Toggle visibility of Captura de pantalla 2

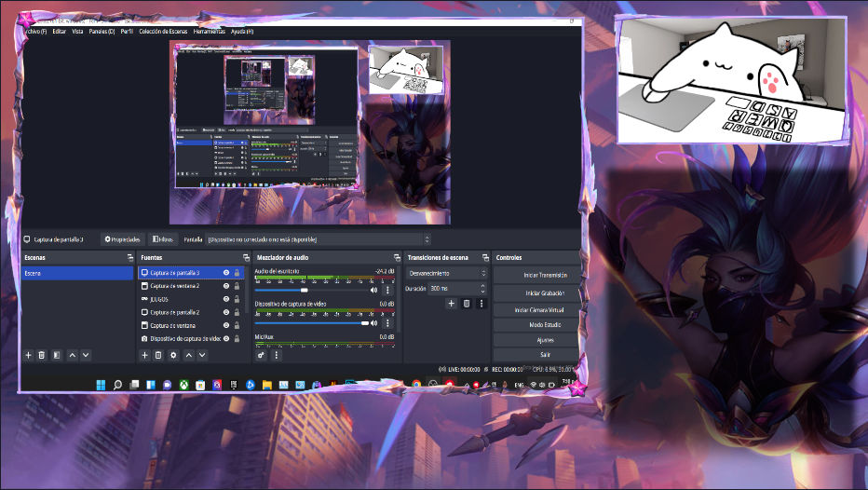(226, 312)
